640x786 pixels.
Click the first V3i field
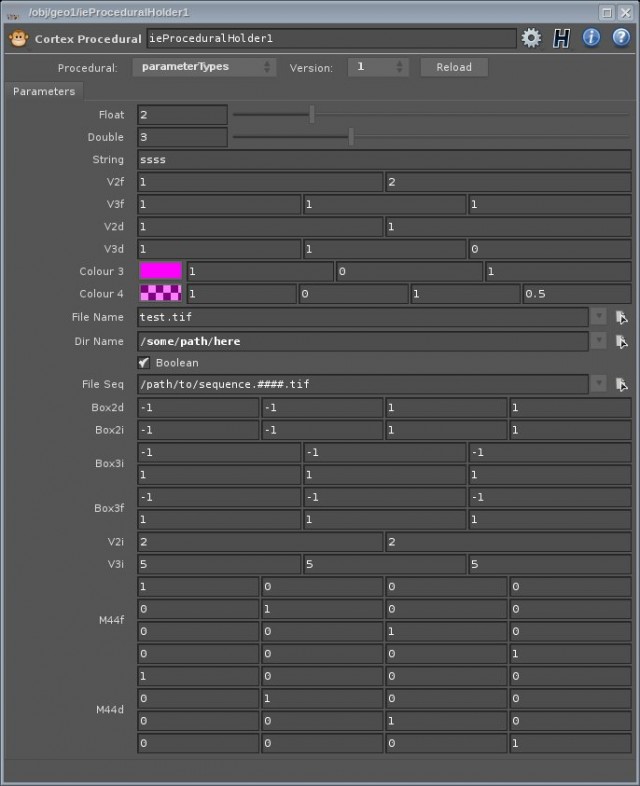[219, 564]
